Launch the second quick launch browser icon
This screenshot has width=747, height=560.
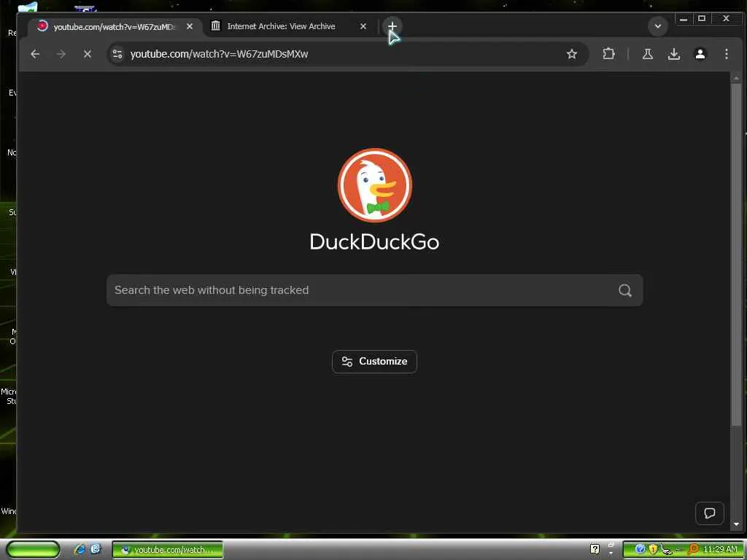pos(96,549)
